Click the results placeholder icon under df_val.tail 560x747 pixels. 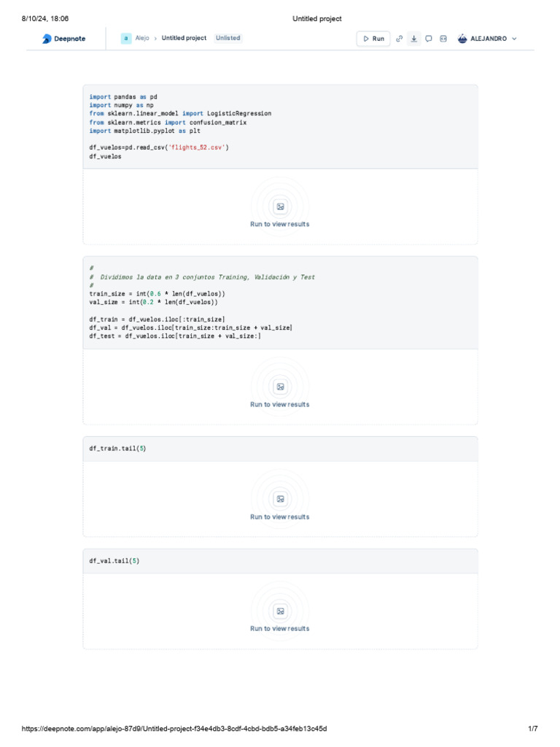280,611
